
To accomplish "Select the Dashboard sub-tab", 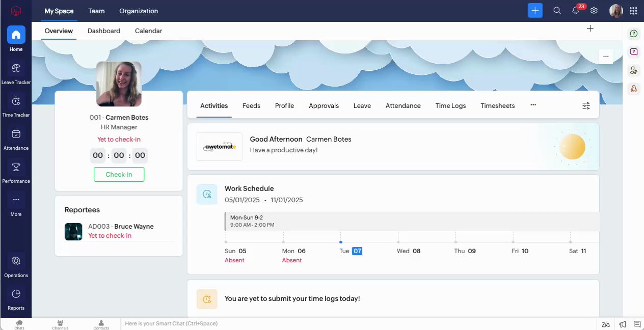I will click(x=104, y=31).
